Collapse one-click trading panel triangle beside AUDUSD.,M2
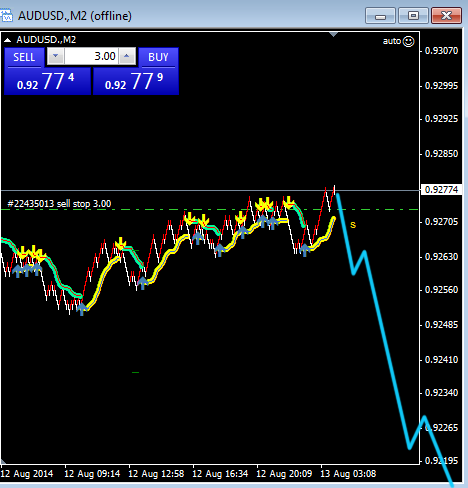The height and width of the screenshot is (488, 468). 7,40
